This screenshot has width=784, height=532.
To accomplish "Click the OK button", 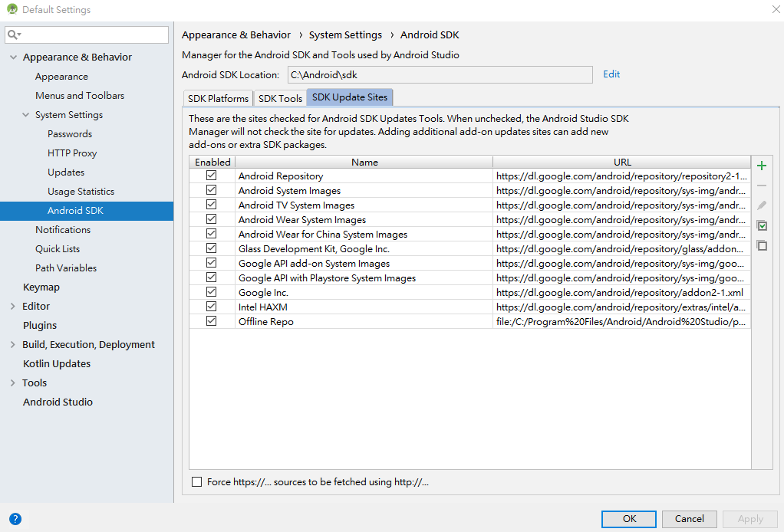I will (629, 519).
